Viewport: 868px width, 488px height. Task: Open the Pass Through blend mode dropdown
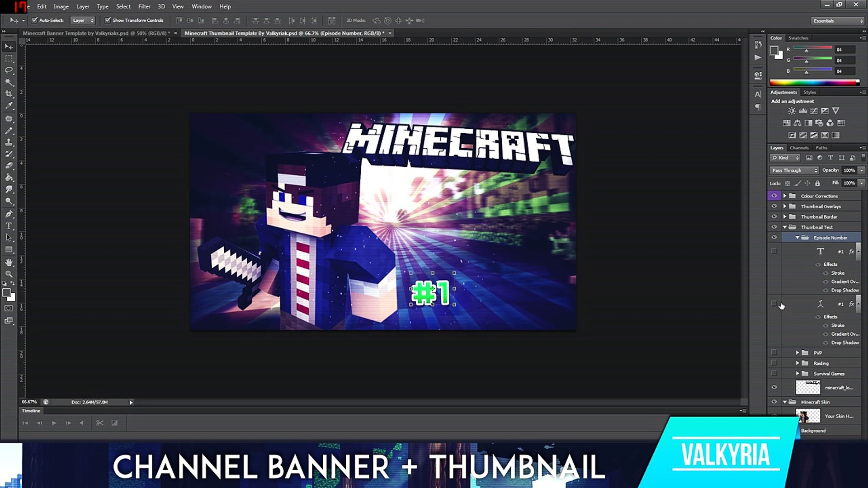coord(794,170)
